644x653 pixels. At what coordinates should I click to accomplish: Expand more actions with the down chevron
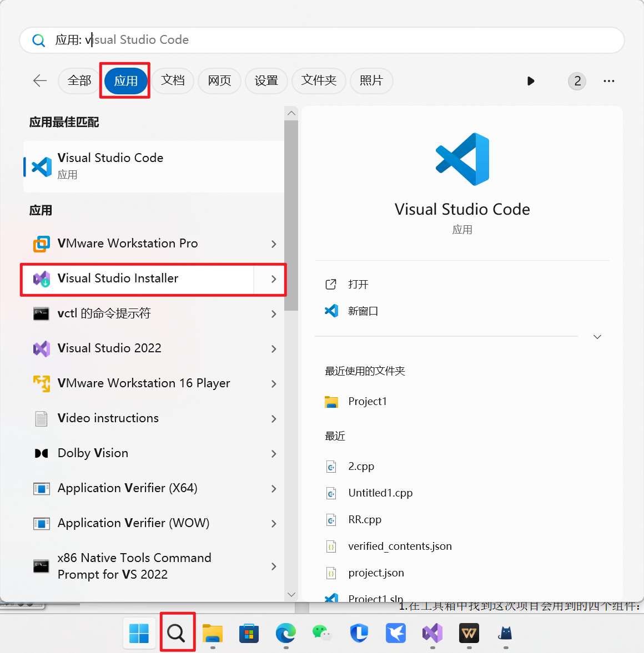point(597,337)
